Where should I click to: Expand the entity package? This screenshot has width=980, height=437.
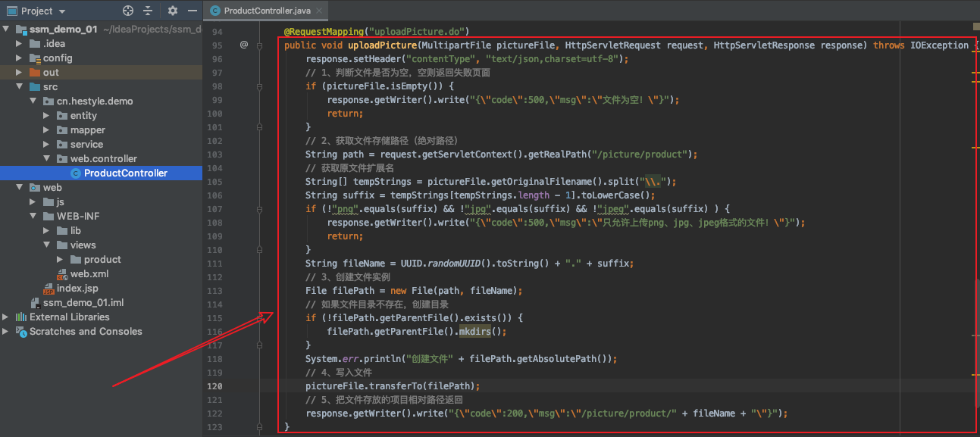(x=47, y=115)
